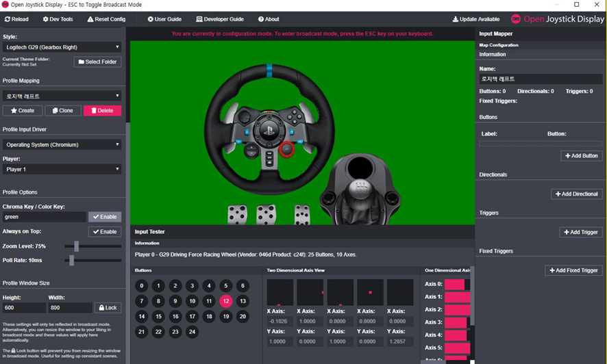Click the app icon in title bar
The image size is (607, 364).
pos(5,5)
